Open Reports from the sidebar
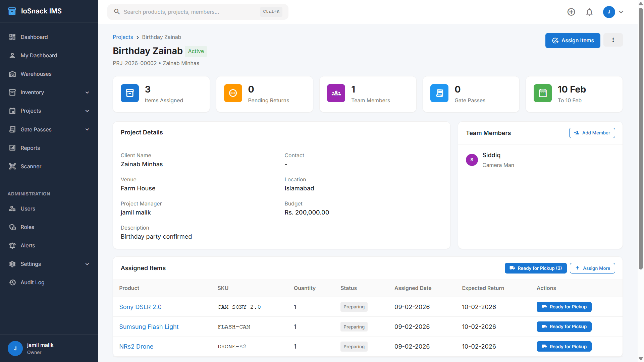 pyautogui.click(x=30, y=148)
